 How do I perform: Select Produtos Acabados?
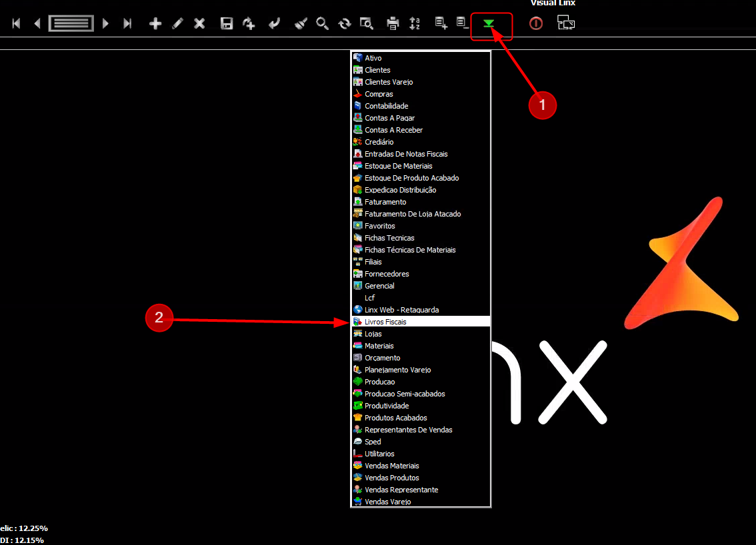[421, 418]
